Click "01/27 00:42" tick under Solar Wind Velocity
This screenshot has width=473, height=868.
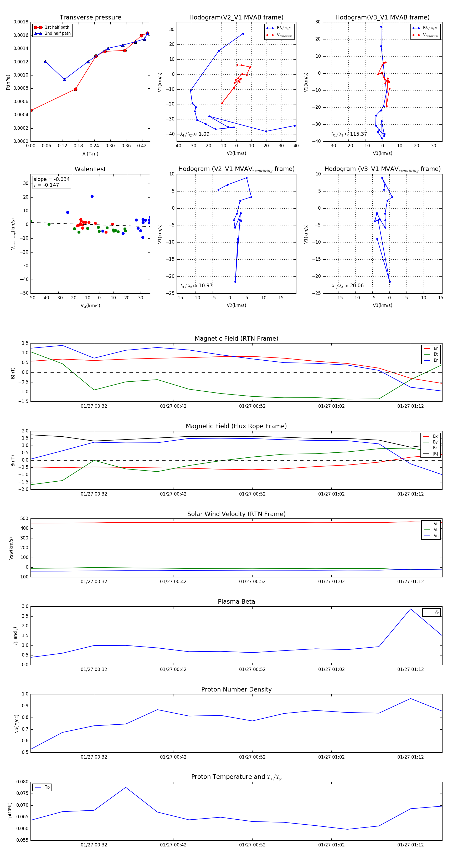173,581
